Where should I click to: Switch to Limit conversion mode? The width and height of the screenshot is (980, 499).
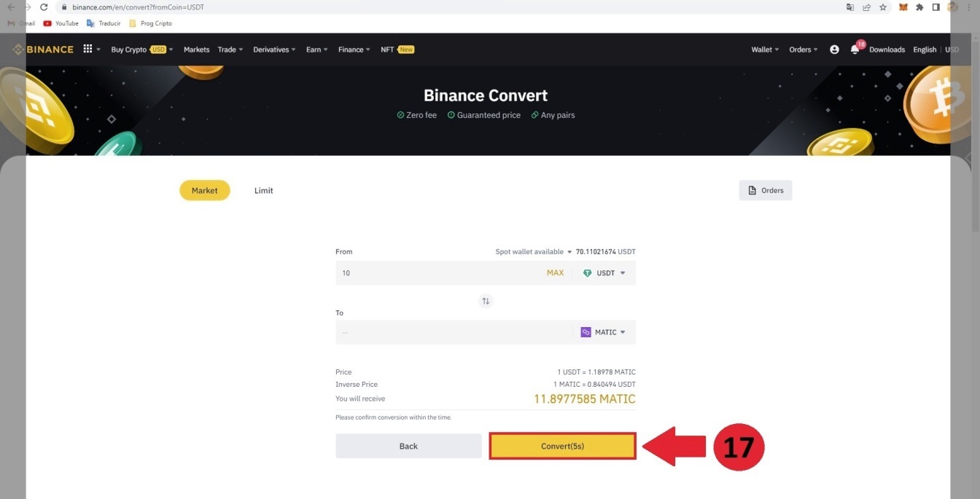[263, 190]
